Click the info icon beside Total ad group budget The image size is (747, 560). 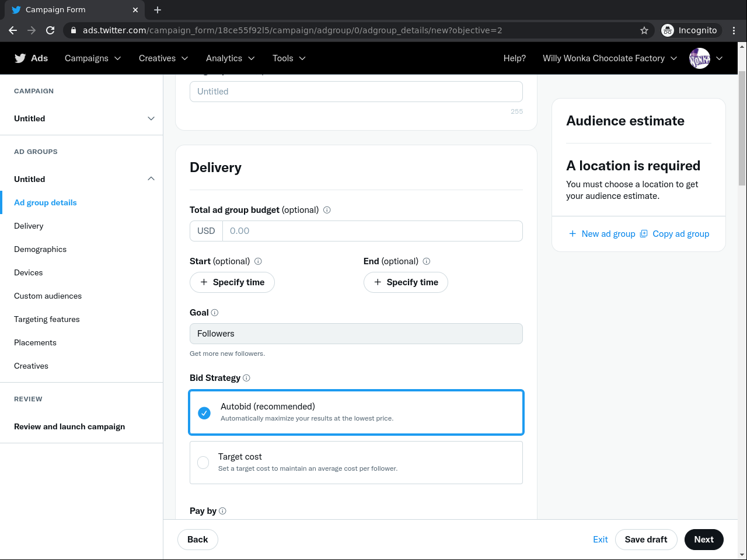327,210
